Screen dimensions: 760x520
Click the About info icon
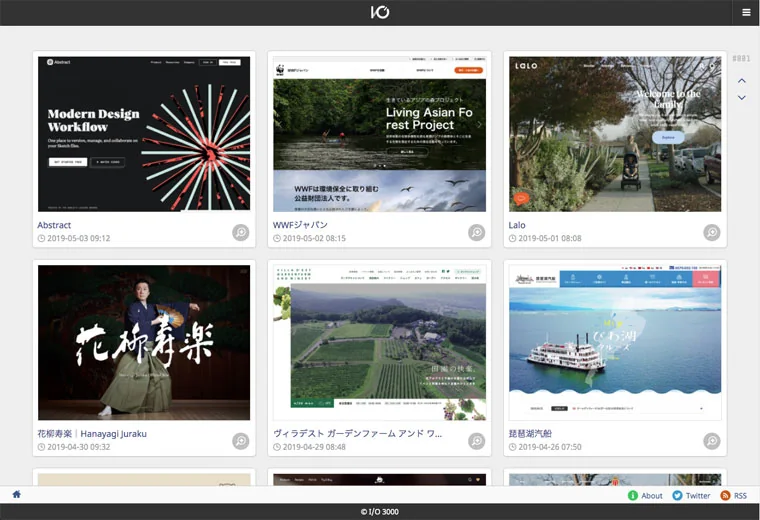[633, 495]
